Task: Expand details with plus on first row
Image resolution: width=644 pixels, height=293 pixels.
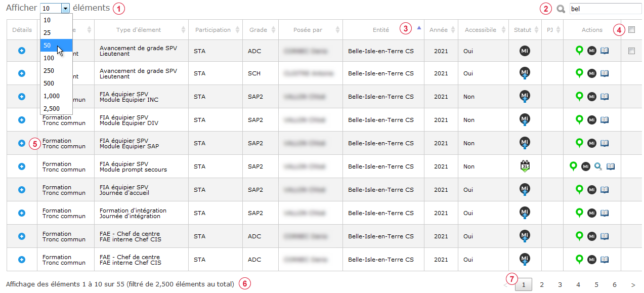Action: pos(22,50)
